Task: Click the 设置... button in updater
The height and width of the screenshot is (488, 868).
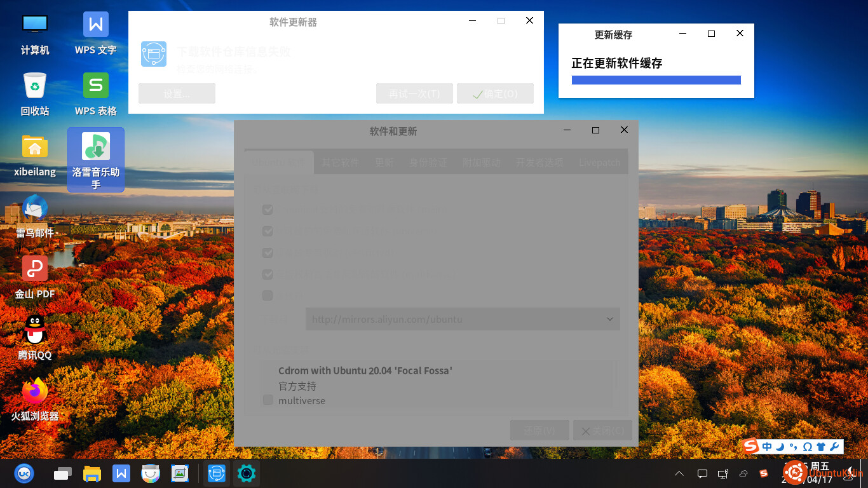Action: pyautogui.click(x=177, y=93)
